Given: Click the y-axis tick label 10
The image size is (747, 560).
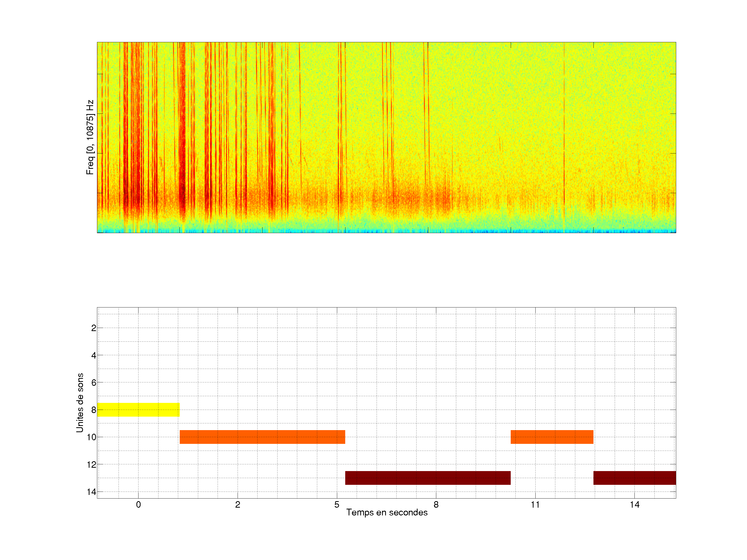Looking at the screenshot, I should click(x=91, y=437).
